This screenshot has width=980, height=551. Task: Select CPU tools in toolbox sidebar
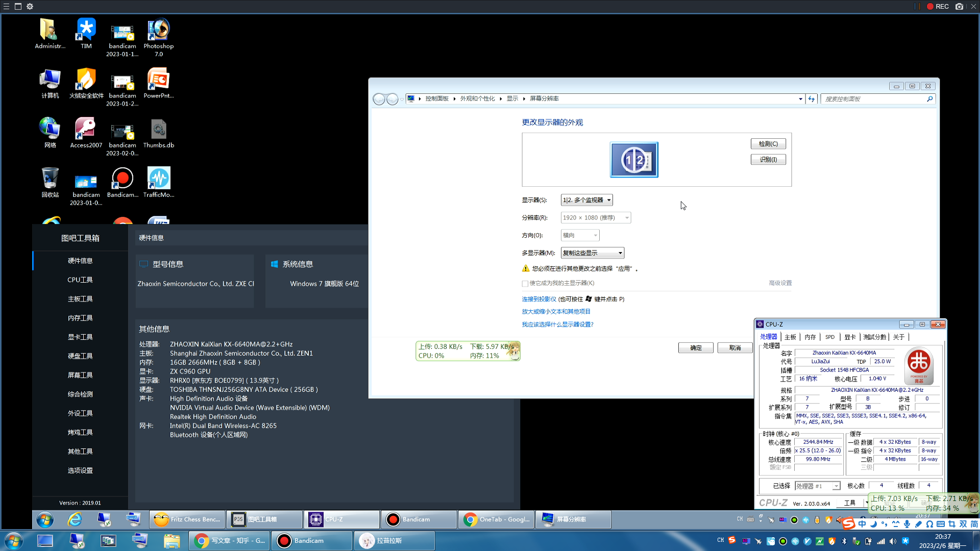pos(80,280)
